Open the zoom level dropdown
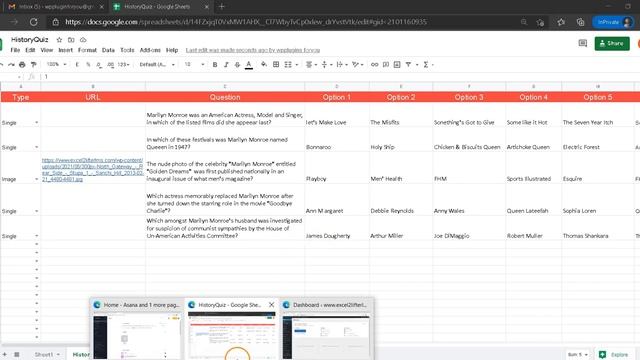 point(56,64)
